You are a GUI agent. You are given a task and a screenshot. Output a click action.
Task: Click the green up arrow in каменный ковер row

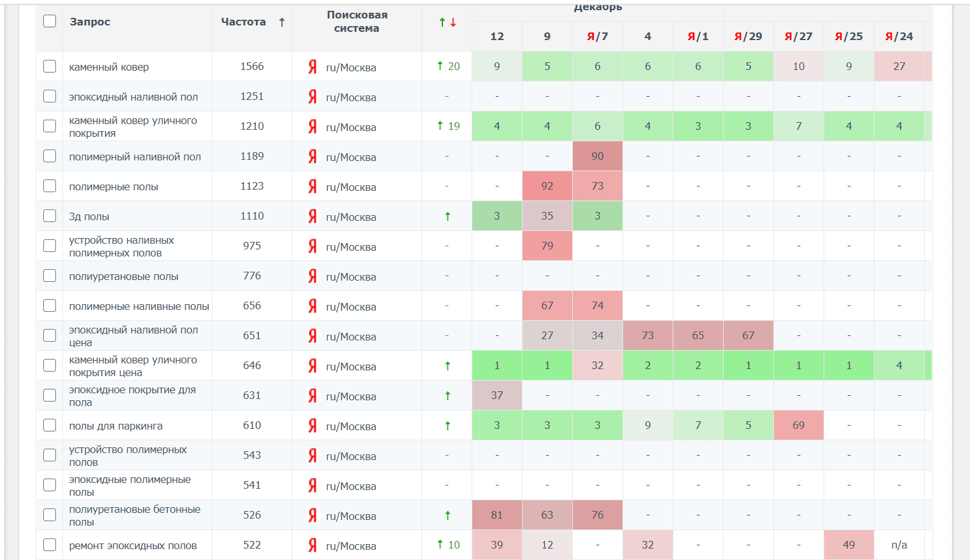(440, 66)
